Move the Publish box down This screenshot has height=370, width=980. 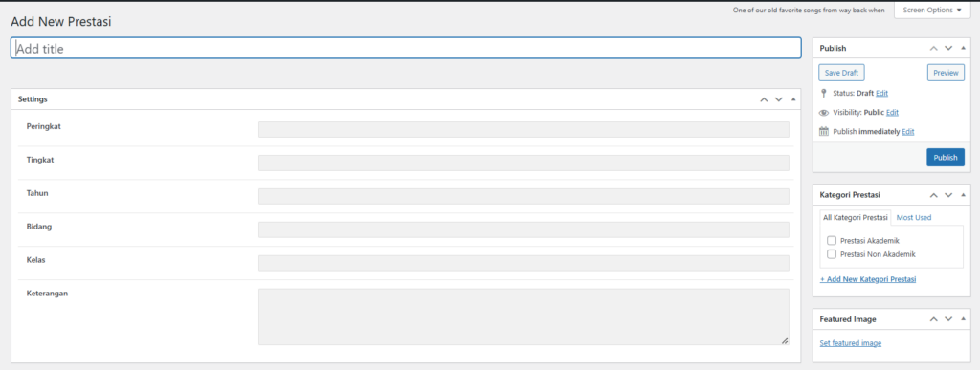click(x=948, y=48)
